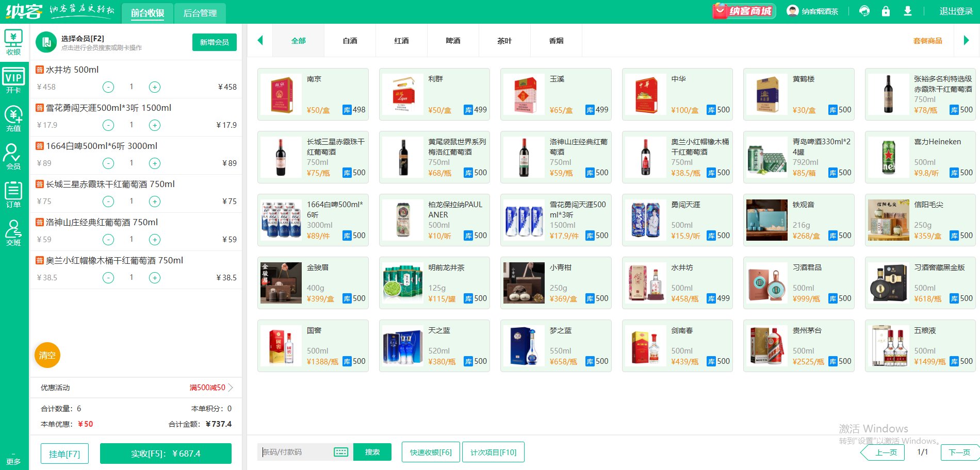This screenshot has width=980, height=470.
Task: Click the member selection avatar icon
Action: [46, 42]
